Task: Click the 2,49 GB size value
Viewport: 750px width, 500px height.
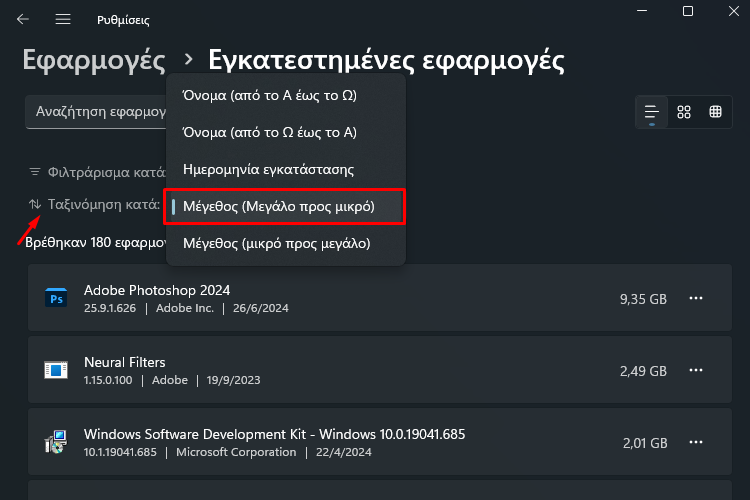Action: pos(643,371)
